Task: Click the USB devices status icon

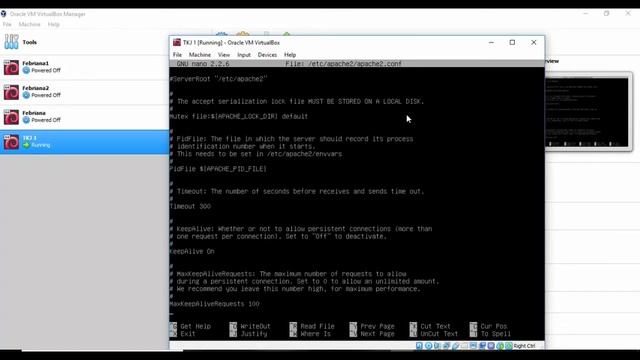Action: (x=455, y=346)
